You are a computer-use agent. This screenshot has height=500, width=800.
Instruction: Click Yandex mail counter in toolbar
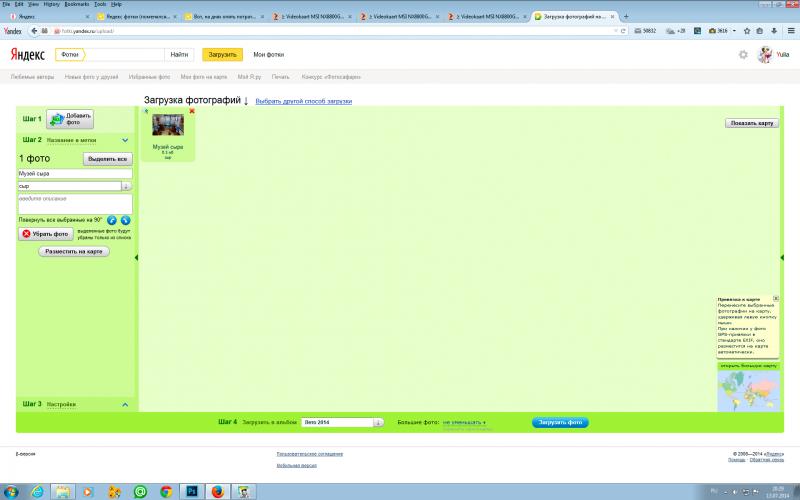click(645, 31)
